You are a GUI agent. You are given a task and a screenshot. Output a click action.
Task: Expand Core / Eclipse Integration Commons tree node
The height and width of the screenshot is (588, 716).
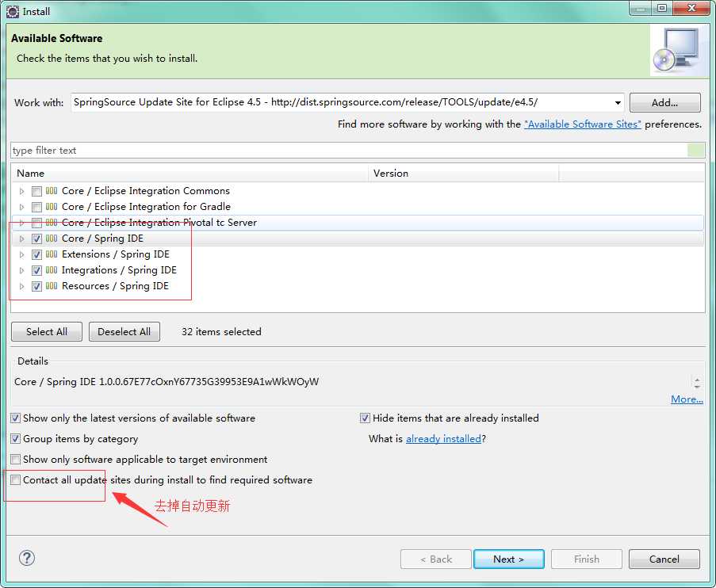pos(21,191)
